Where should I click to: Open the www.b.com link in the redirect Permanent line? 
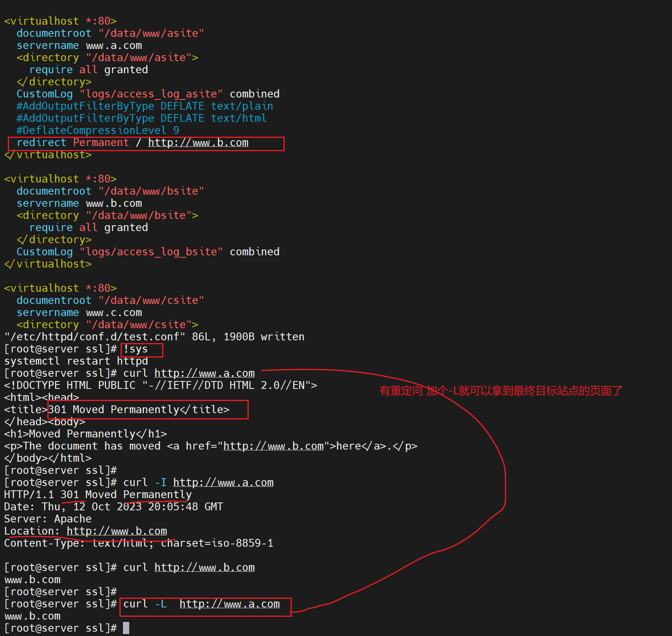click(x=198, y=143)
